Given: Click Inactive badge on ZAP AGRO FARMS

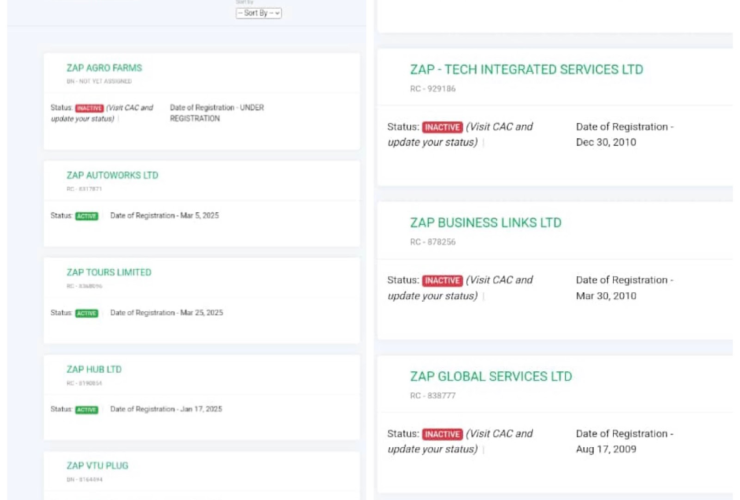Looking at the screenshot, I should pyautogui.click(x=89, y=108).
